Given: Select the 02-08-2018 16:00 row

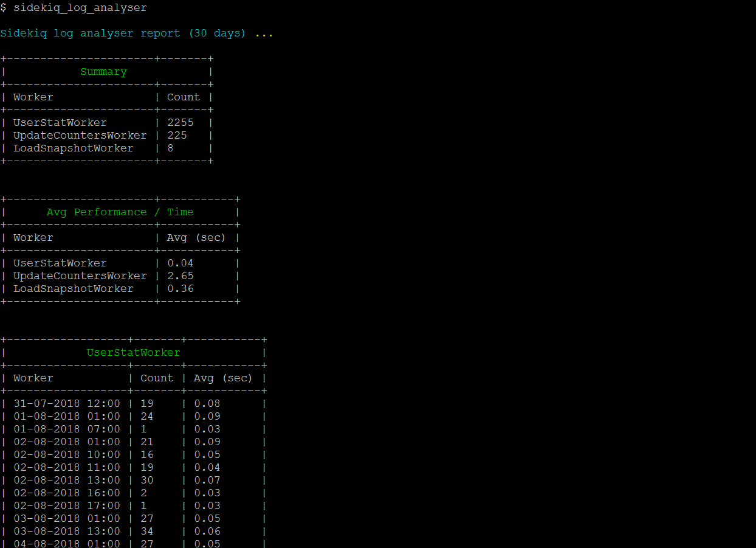Looking at the screenshot, I should point(134,493).
